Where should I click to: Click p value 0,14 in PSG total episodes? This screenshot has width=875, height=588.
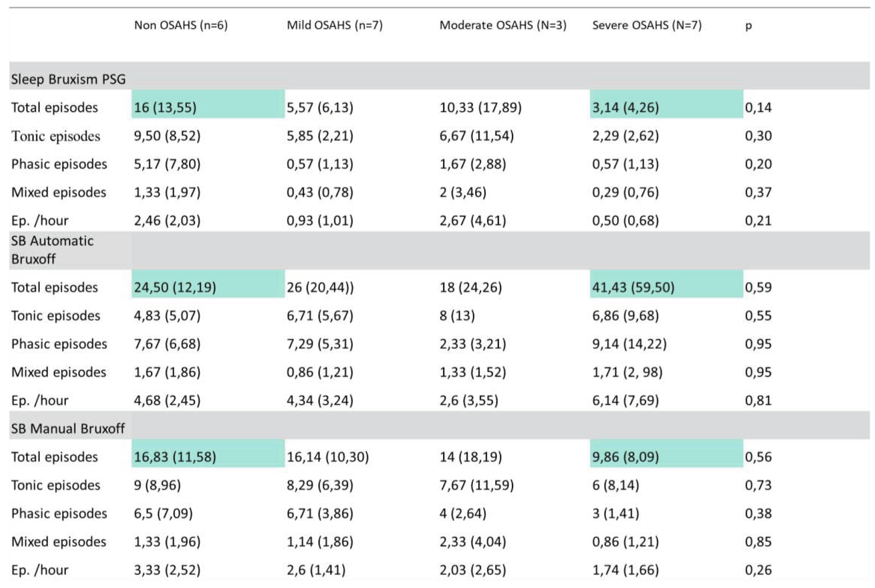coord(758,108)
